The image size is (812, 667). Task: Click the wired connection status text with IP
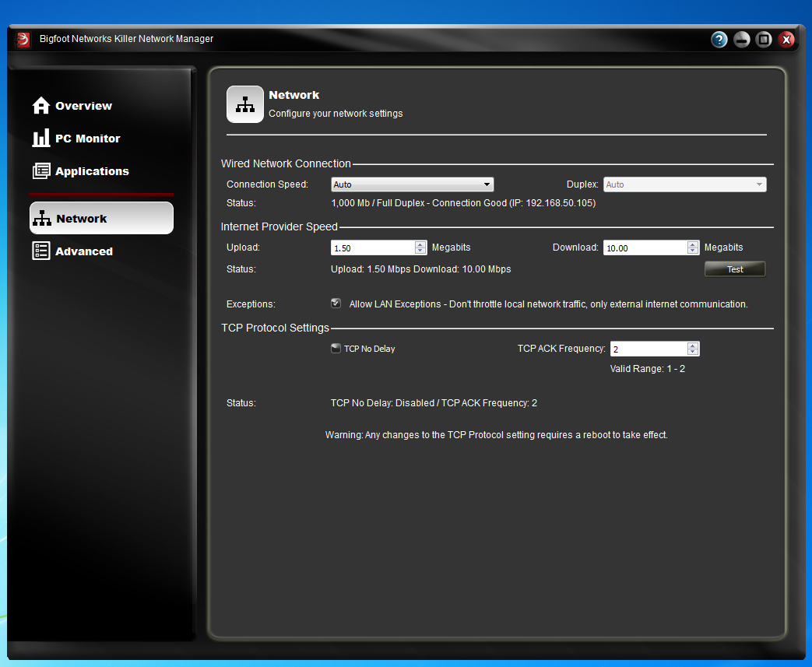point(463,203)
